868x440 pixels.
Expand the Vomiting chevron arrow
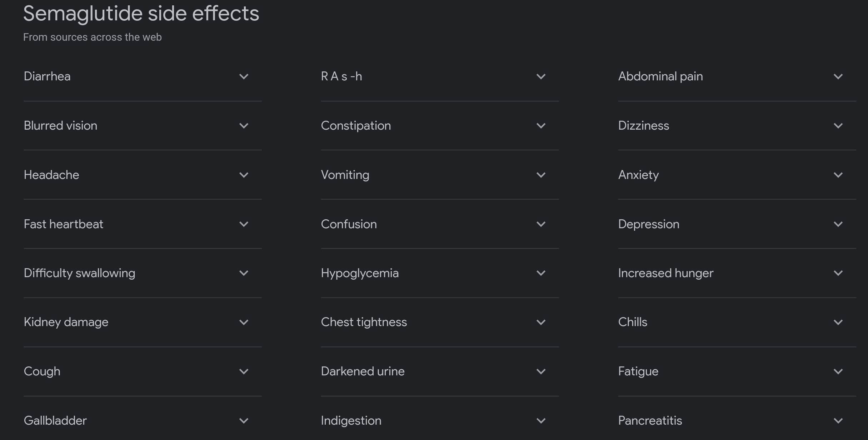pyautogui.click(x=541, y=175)
